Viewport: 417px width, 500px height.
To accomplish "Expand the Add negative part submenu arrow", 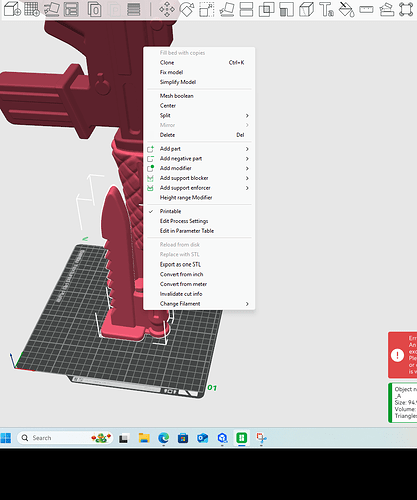I will pos(247,159).
